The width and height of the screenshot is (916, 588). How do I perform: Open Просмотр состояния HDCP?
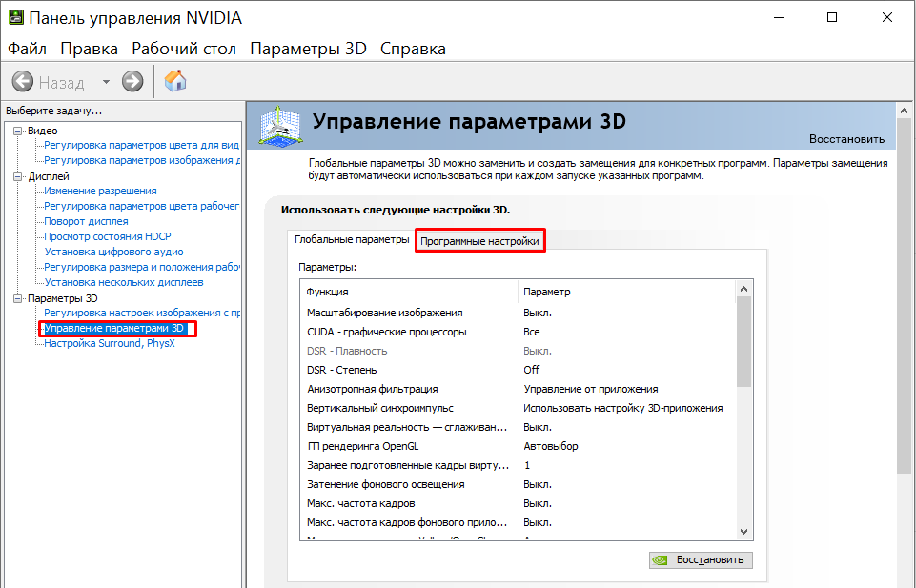[x=108, y=236]
